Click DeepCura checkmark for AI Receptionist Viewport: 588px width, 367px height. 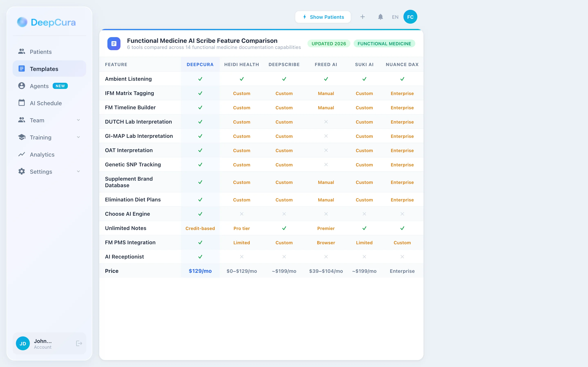[x=200, y=256]
